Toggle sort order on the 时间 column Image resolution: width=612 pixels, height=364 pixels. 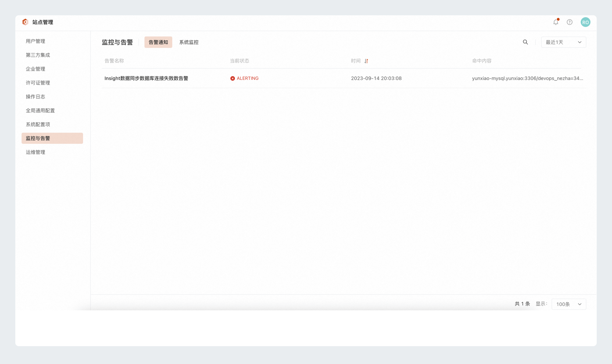pos(366,61)
